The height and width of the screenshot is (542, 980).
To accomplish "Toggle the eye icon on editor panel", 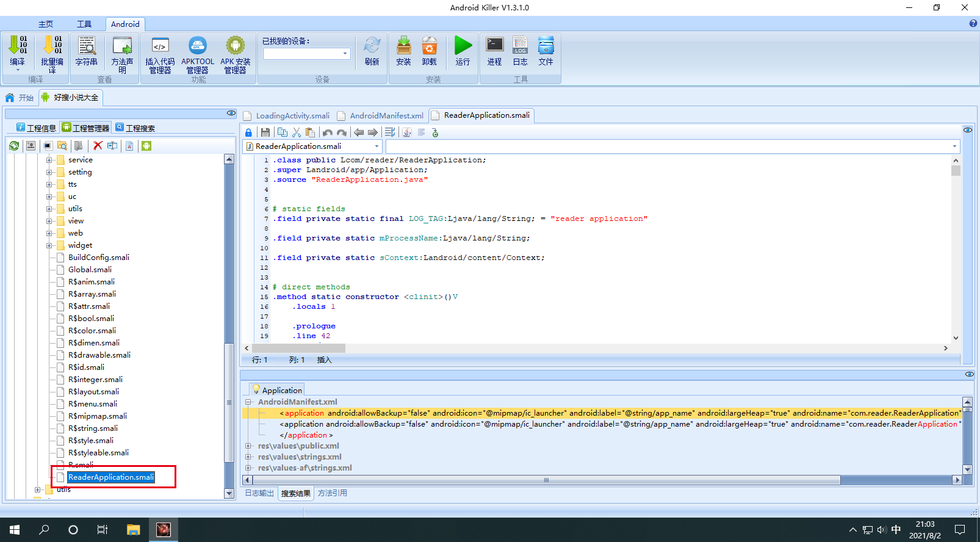I will (x=968, y=130).
